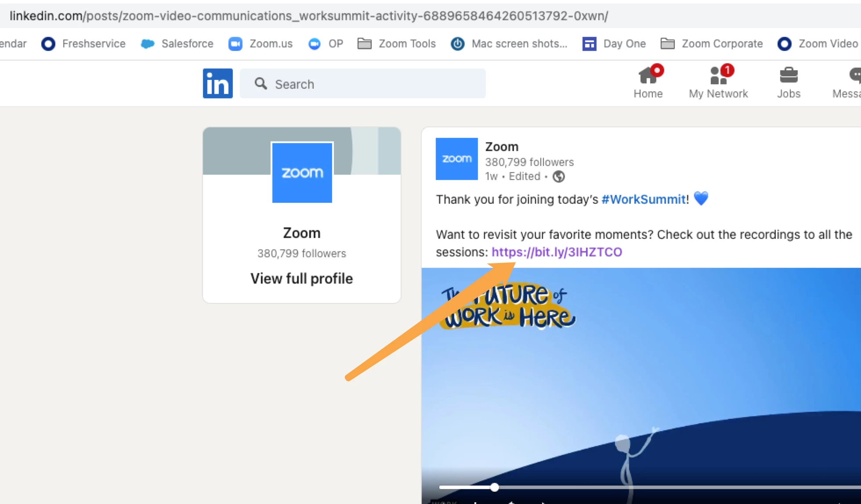Click View full profile
The image size is (861, 504).
pos(301,278)
